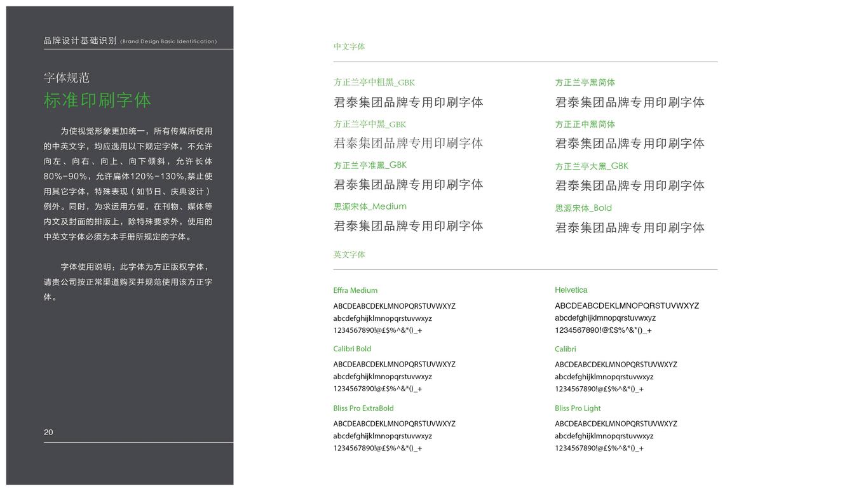The image size is (868, 491).
Task: Click the font label 方正兰亭准黑_GBK
Action: (370, 165)
